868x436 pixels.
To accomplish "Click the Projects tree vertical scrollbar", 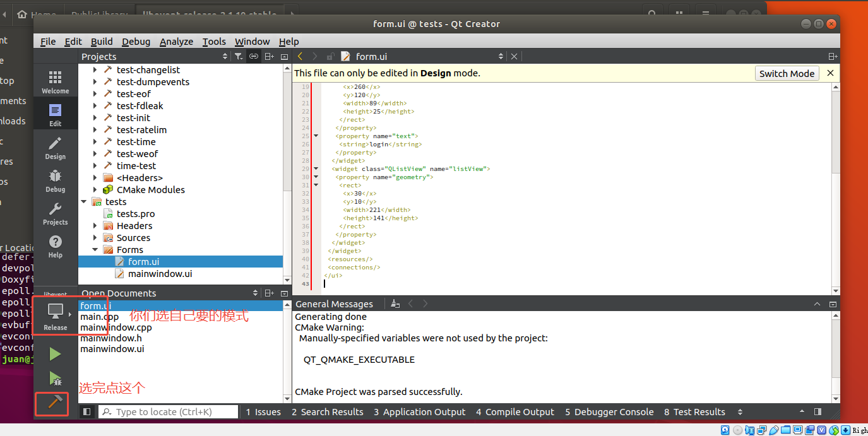I will pyautogui.click(x=287, y=174).
